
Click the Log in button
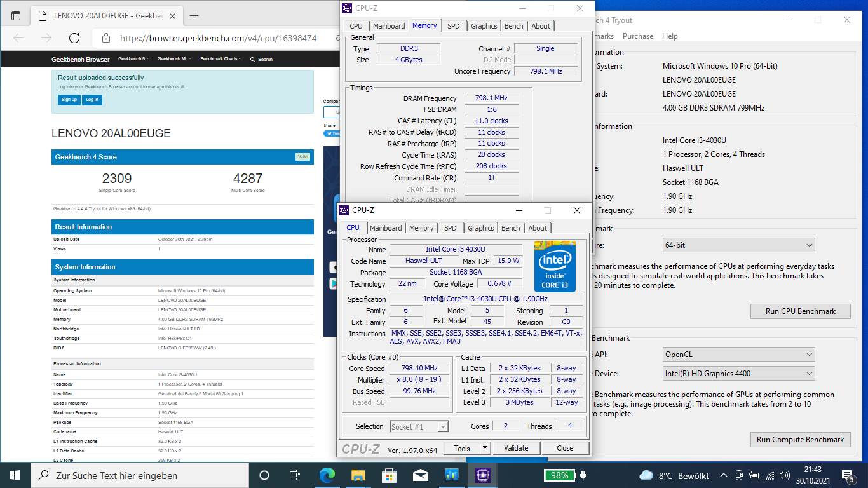click(x=92, y=100)
